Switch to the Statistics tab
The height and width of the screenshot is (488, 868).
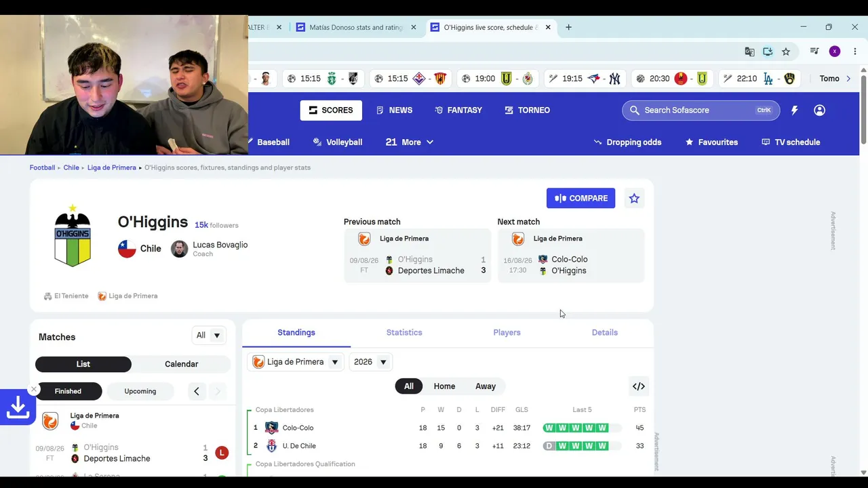404,333
